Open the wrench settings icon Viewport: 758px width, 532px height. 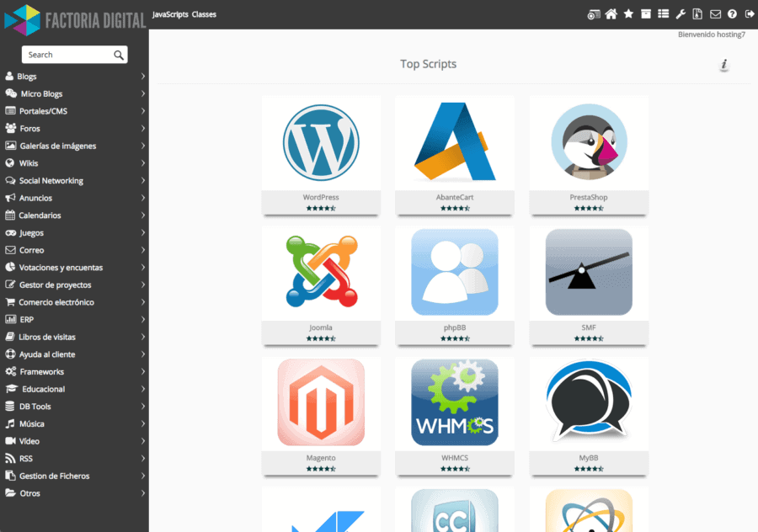tap(681, 14)
